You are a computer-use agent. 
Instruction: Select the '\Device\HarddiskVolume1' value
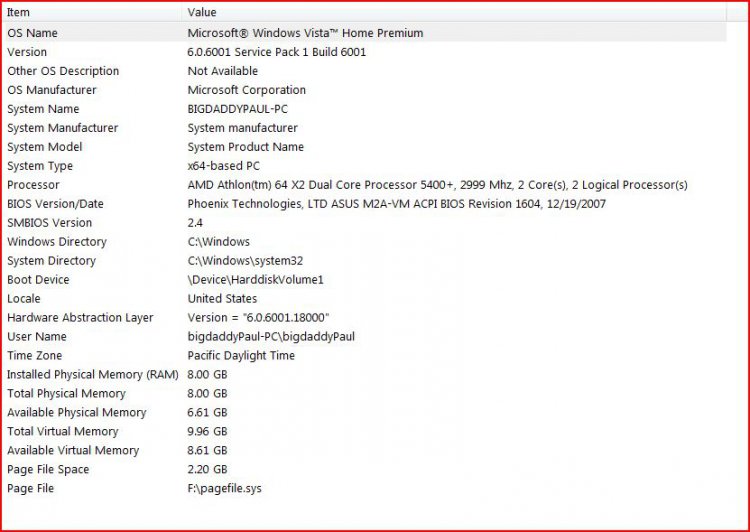tap(255, 280)
